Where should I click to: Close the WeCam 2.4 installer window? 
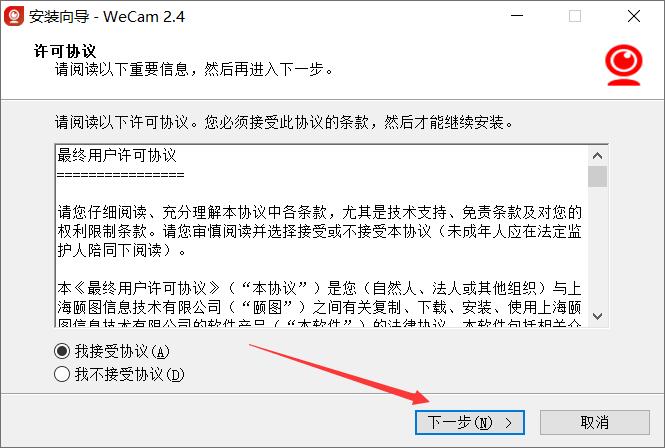click(634, 16)
